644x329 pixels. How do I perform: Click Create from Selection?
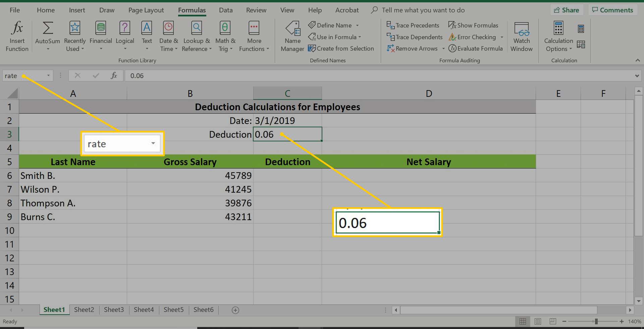341,49
